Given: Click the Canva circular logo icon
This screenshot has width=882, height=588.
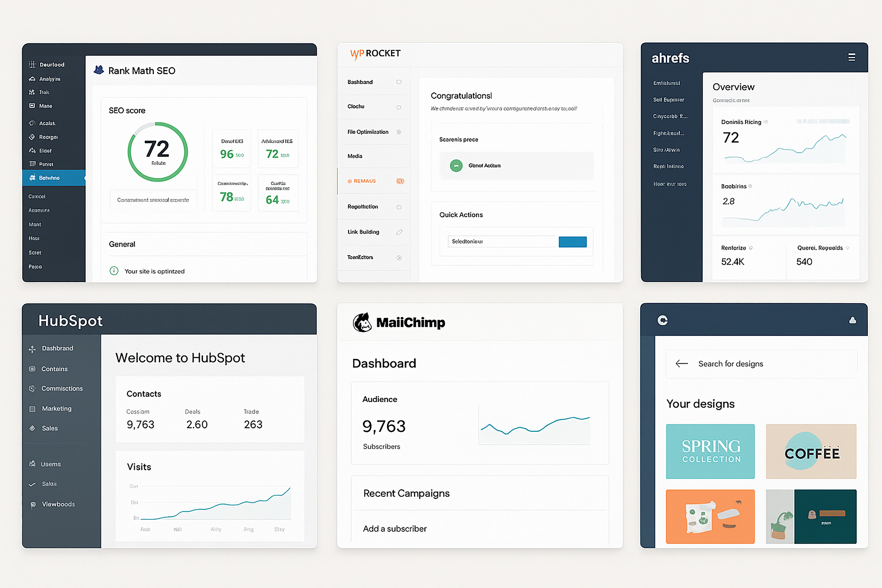Looking at the screenshot, I should (663, 320).
